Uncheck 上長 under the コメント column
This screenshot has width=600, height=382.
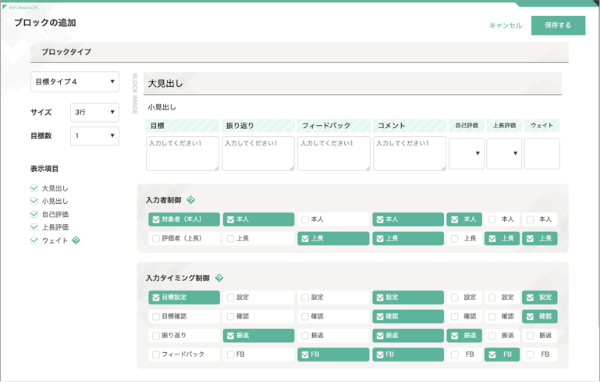click(x=408, y=238)
